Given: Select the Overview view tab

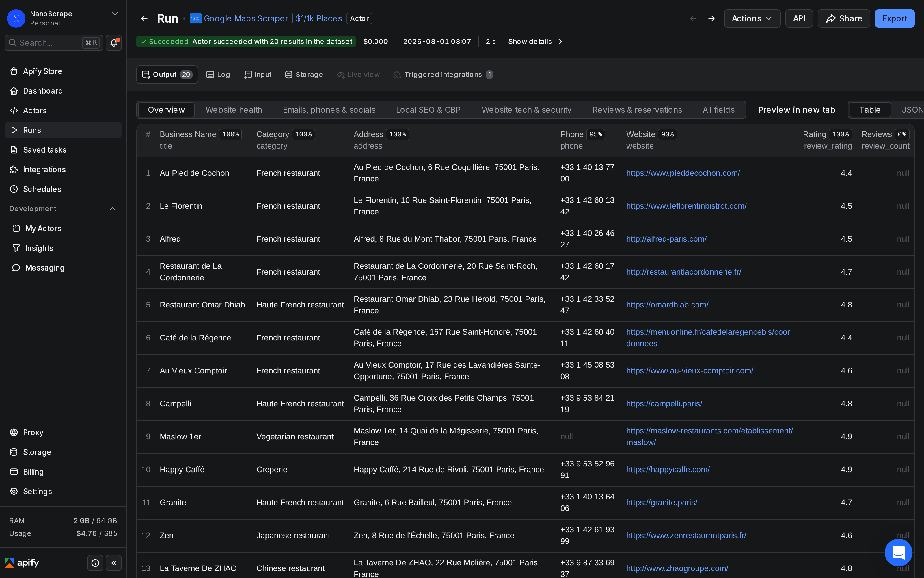Looking at the screenshot, I should pyautogui.click(x=166, y=110).
